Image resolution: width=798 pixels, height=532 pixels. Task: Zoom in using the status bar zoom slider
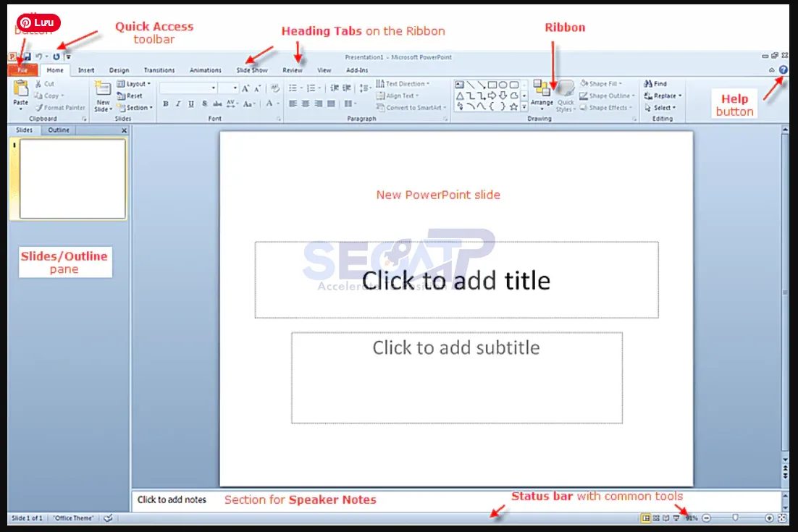pos(769,518)
